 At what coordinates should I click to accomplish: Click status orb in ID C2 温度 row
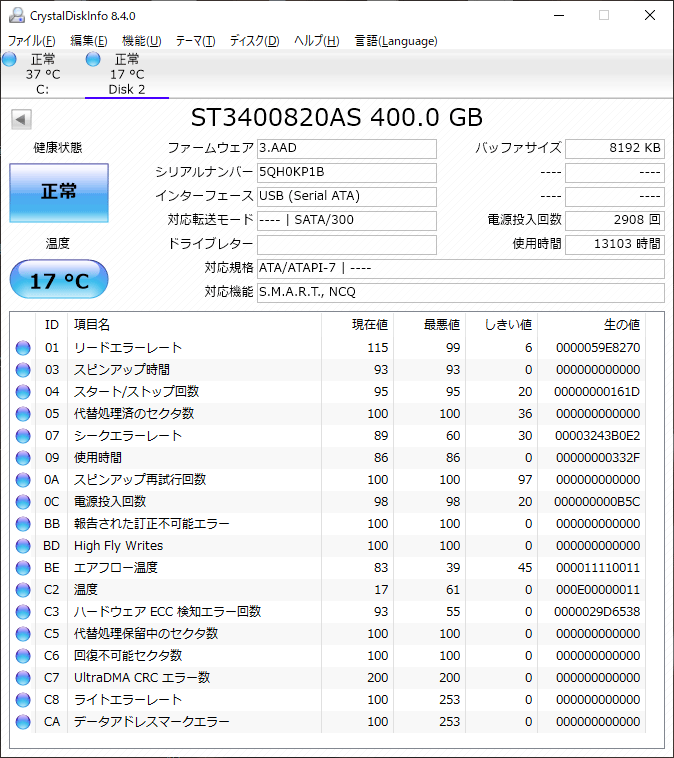pyautogui.click(x=23, y=590)
